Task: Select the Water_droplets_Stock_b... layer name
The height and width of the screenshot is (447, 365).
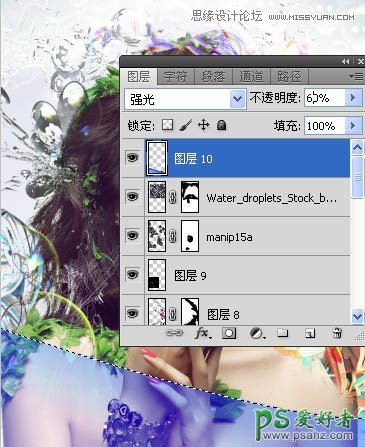Action: [271, 198]
